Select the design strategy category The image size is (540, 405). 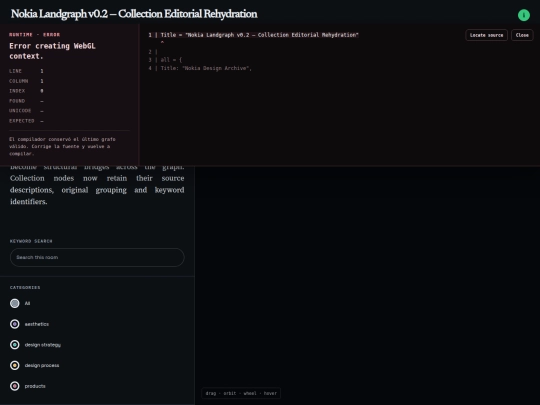click(35, 345)
